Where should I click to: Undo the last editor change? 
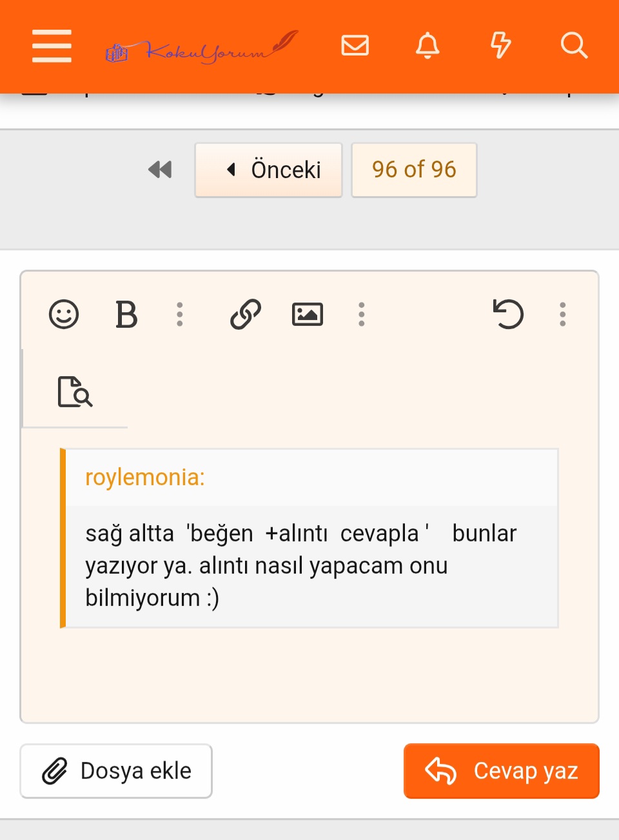pyautogui.click(x=508, y=315)
